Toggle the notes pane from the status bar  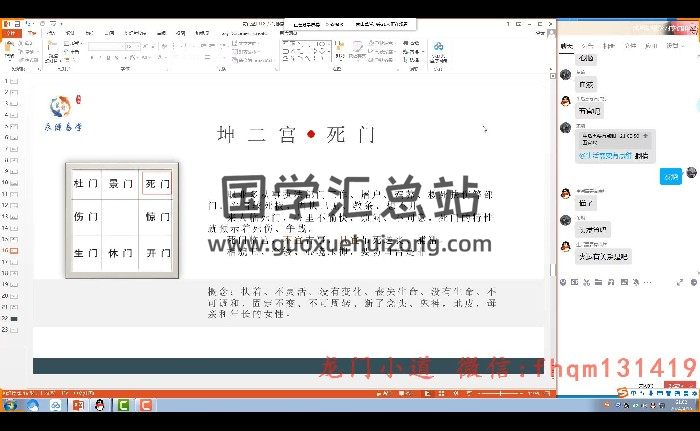click(383, 393)
